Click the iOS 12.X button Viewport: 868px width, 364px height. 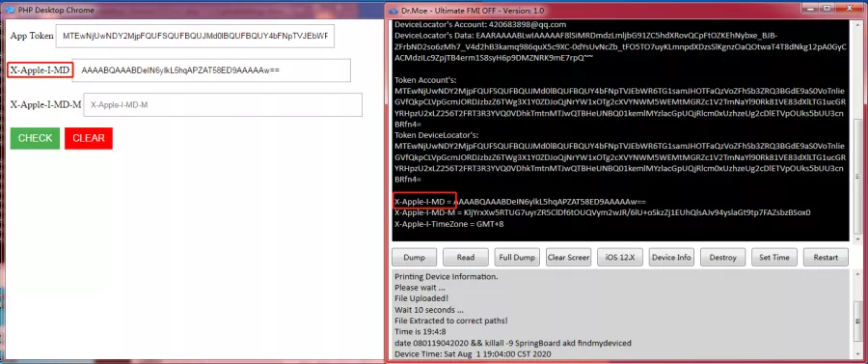tap(620, 257)
